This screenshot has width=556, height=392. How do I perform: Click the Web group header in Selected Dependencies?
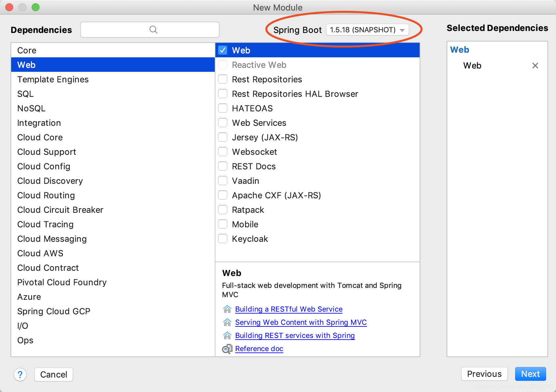pos(459,50)
